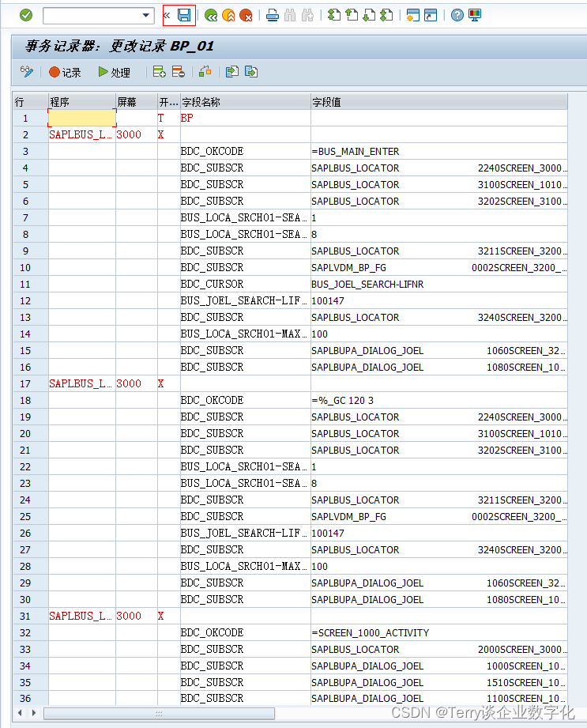Collapse command field with double chevron
587x728 pixels.
(x=167, y=15)
